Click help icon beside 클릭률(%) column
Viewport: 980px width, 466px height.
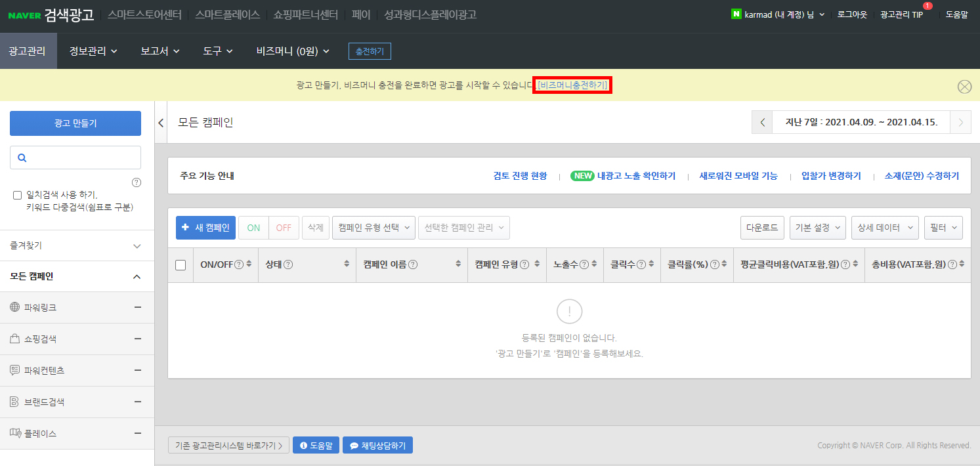click(x=714, y=265)
